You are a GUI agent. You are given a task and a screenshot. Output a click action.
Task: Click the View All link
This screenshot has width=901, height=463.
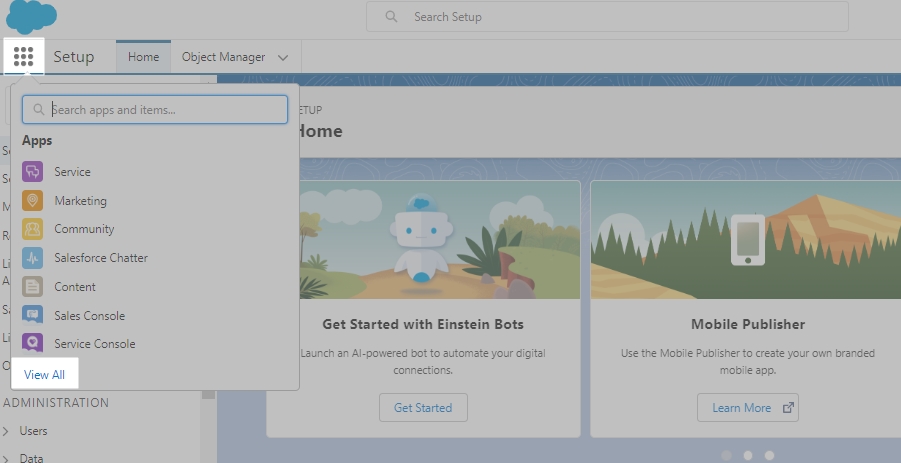point(44,375)
